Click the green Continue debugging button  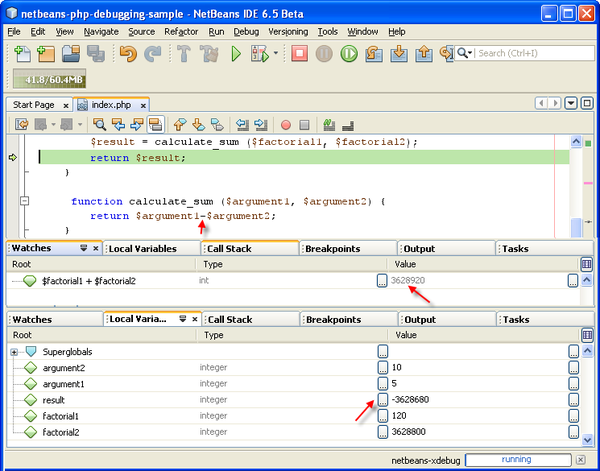[x=350, y=53]
